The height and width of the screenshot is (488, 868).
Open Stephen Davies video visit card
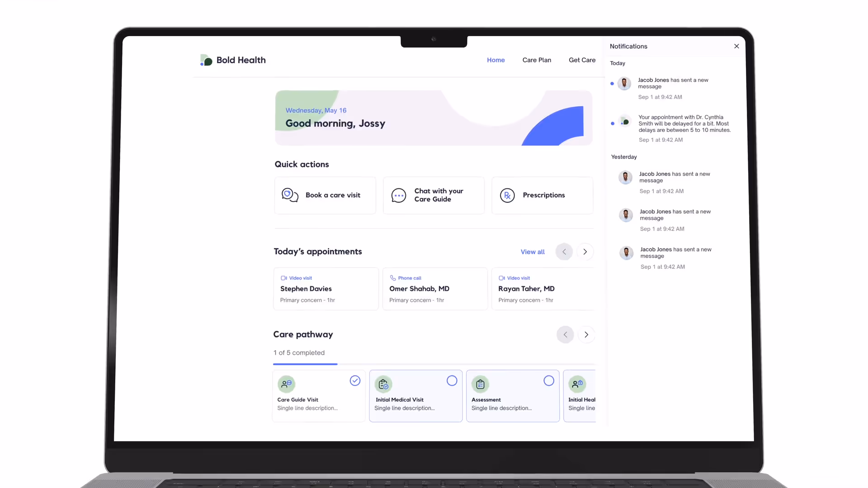pyautogui.click(x=325, y=289)
